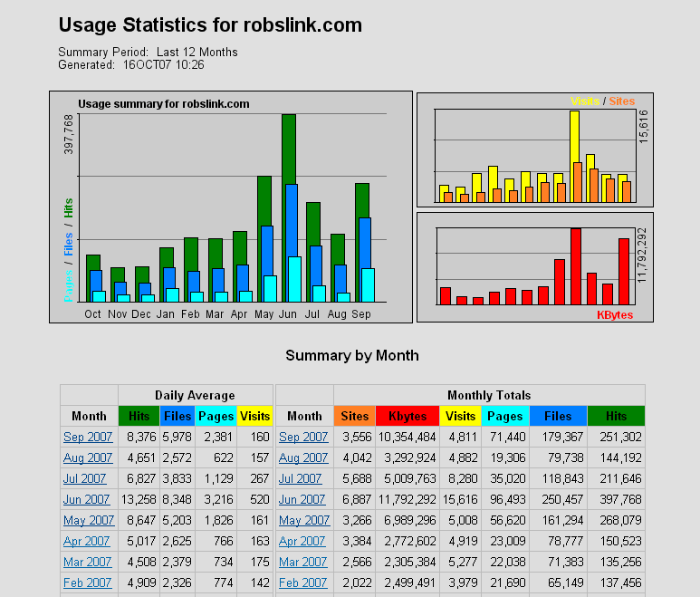This screenshot has width=700, height=597.
Task: Click the red Kbytes column header
Action: click(408, 416)
